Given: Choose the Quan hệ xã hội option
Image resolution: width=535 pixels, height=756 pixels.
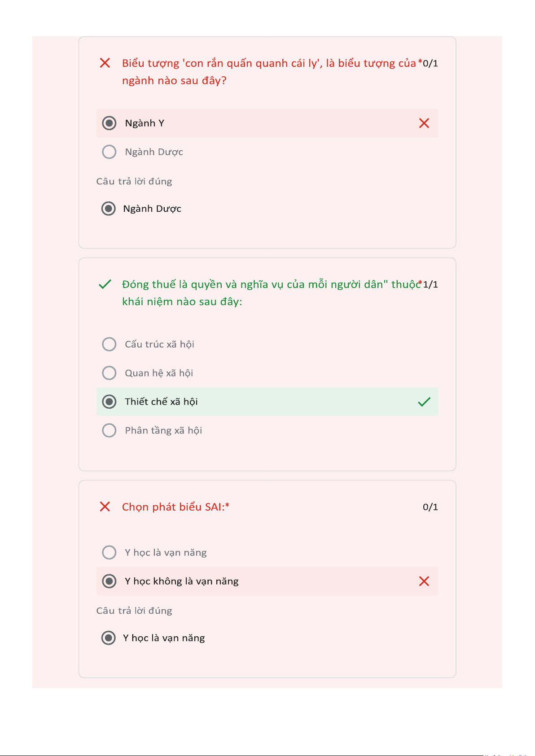Looking at the screenshot, I should click(x=109, y=373).
